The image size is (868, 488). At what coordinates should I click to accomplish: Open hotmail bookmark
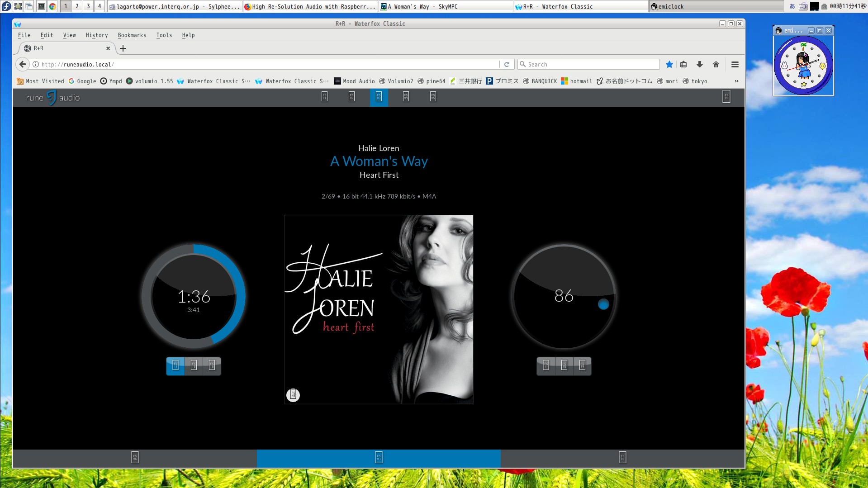click(x=577, y=81)
